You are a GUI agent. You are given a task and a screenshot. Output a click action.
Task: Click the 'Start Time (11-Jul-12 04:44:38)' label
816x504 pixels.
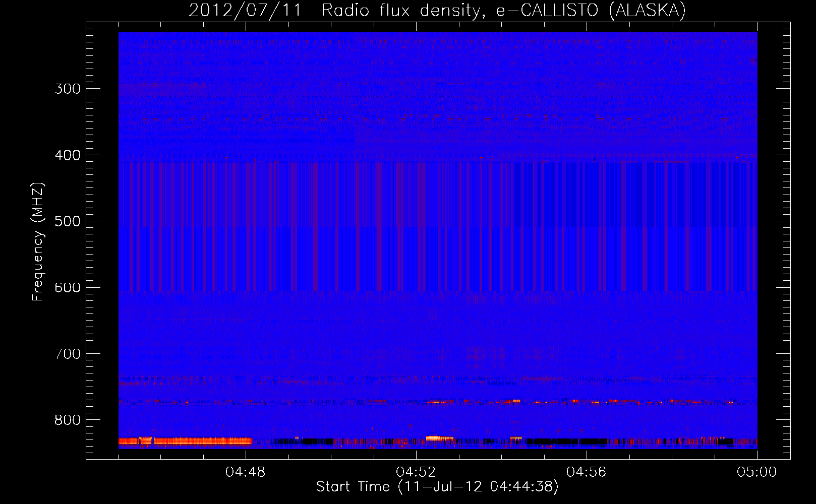[437, 487]
